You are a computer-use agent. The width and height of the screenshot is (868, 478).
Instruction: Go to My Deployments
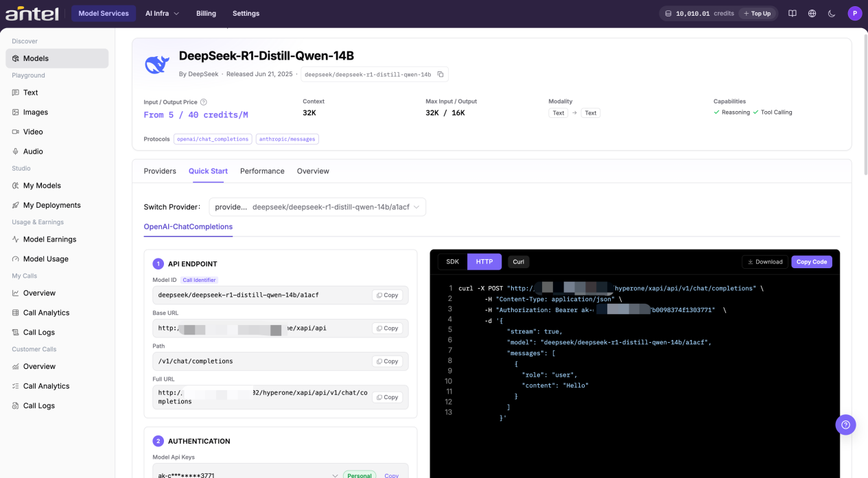pos(57,205)
